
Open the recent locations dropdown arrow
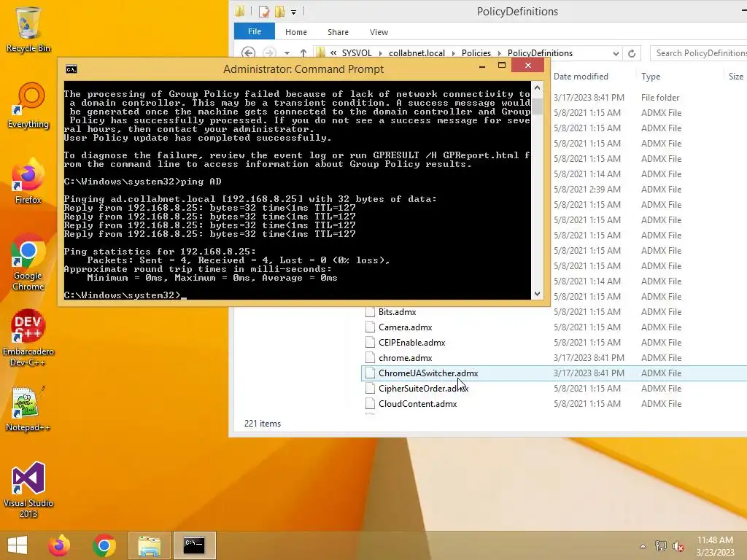click(x=287, y=53)
